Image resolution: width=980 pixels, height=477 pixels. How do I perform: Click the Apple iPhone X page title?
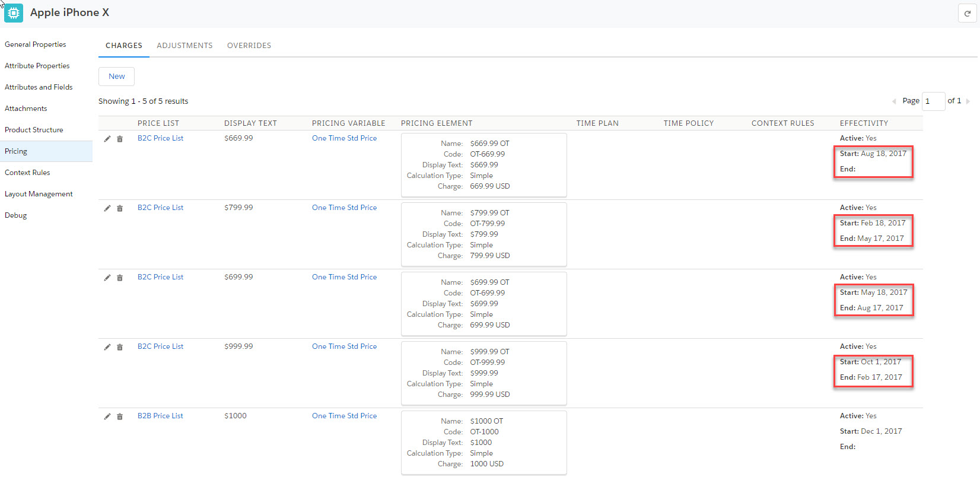click(x=70, y=12)
